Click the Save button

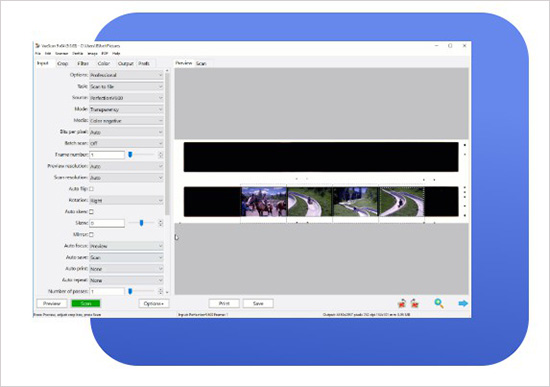258,303
